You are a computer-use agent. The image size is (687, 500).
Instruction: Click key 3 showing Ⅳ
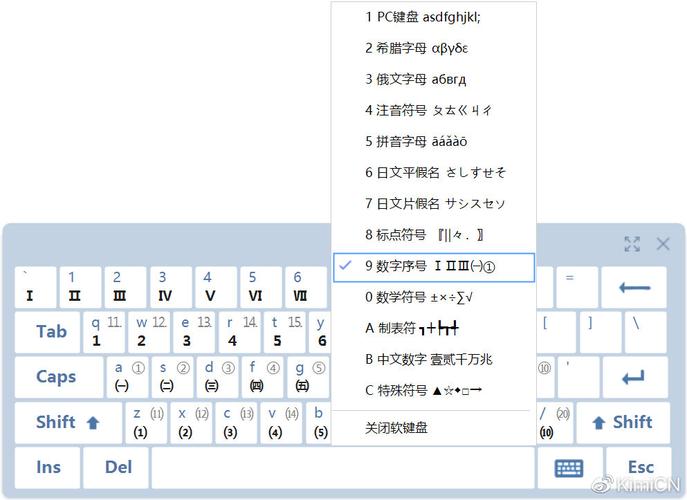point(171,287)
